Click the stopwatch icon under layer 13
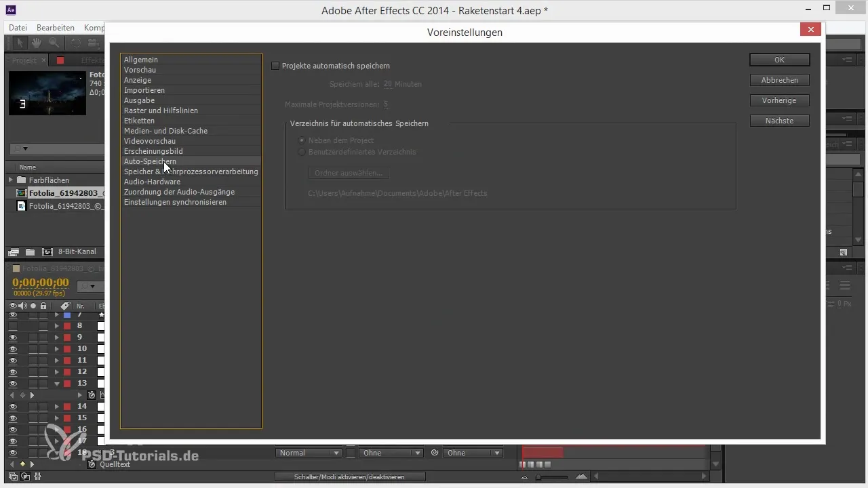 pyautogui.click(x=92, y=394)
